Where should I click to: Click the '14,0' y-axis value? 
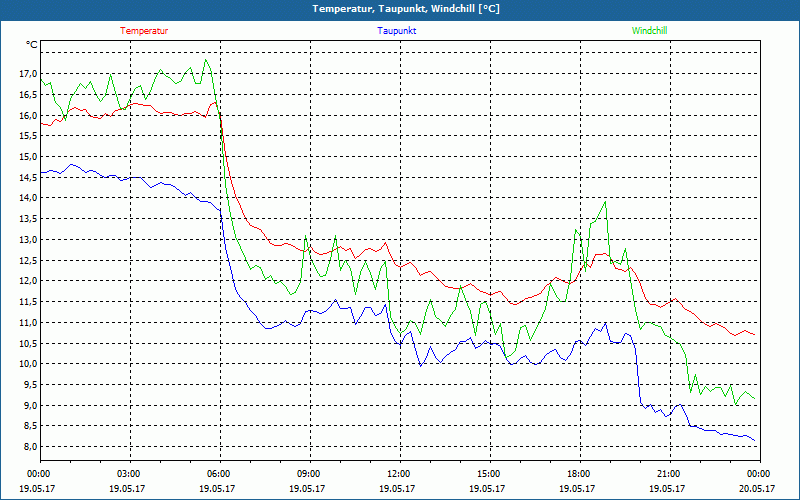click(x=28, y=198)
